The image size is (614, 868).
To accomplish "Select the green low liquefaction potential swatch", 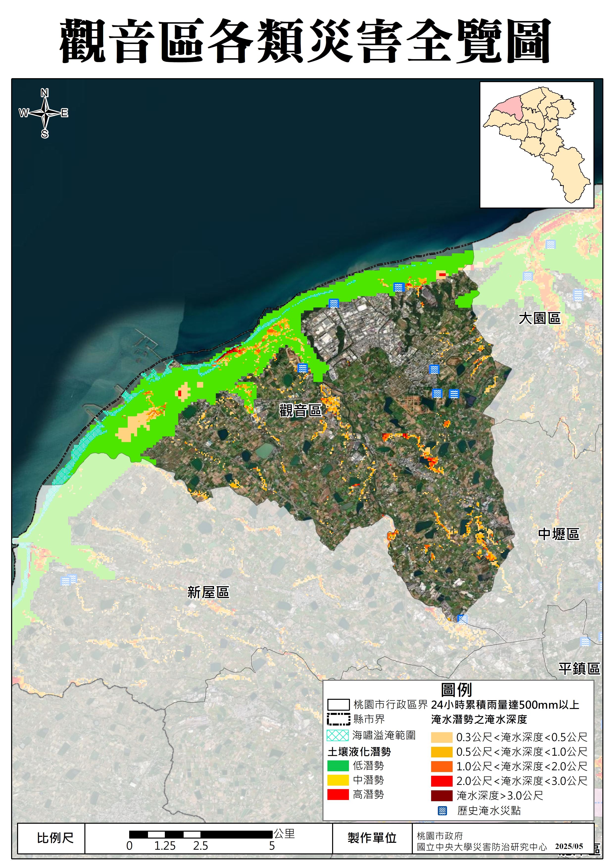I will click(338, 766).
